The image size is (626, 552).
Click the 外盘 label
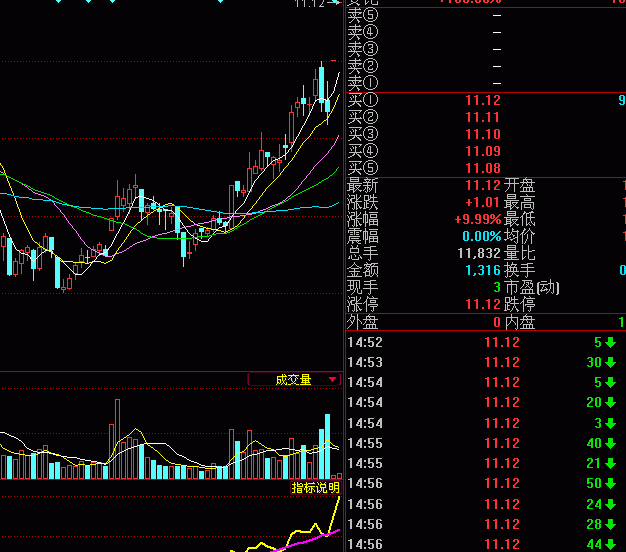(x=363, y=322)
